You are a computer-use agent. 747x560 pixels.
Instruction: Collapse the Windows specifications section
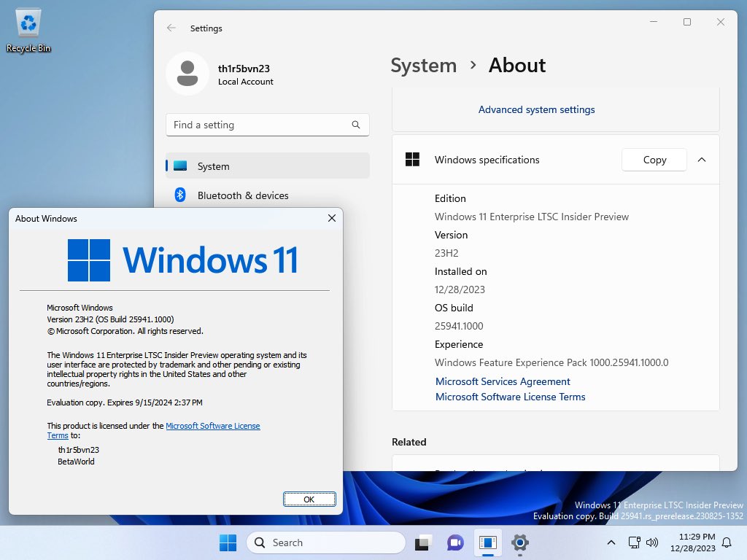click(x=702, y=160)
